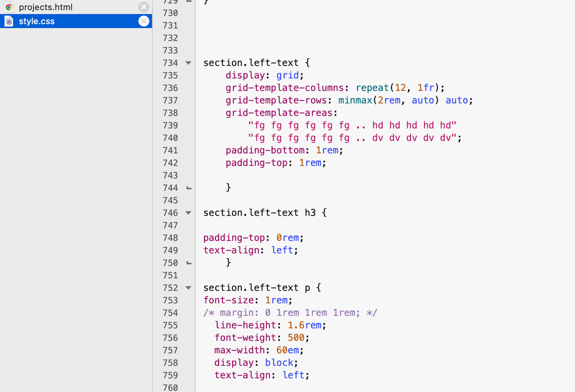Click the CSS file icon beside style.css
575x392 pixels.
click(x=9, y=21)
